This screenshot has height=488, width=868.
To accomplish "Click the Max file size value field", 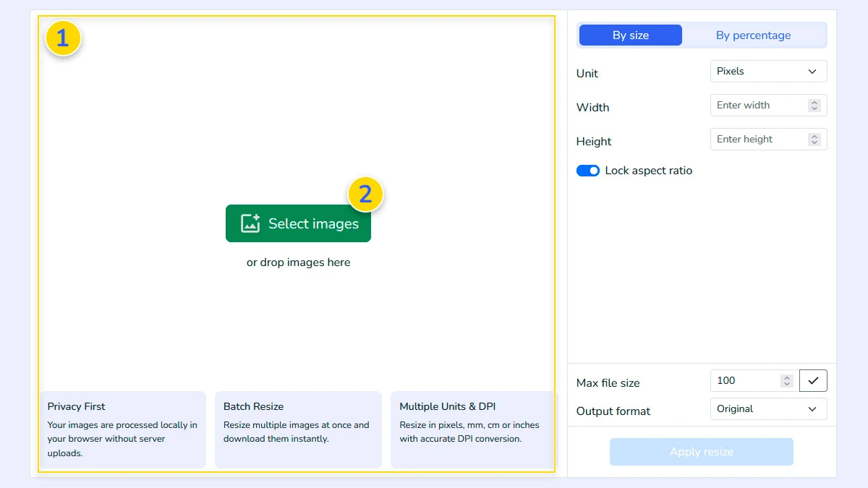I will [x=745, y=380].
